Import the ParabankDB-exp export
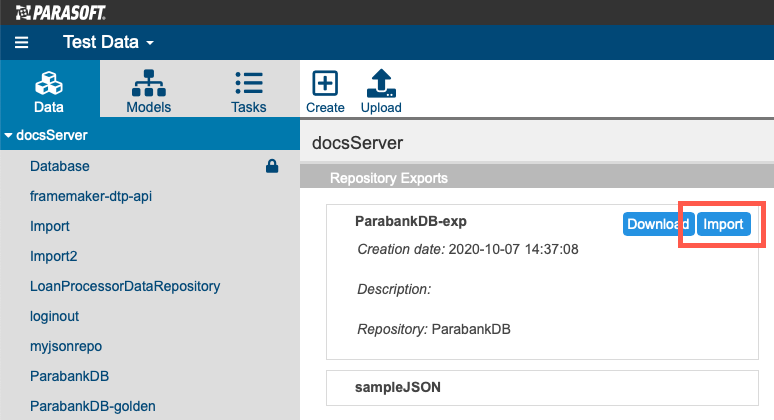The height and width of the screenshot is (420, 774). pyautogui.click(x=723, y=224)
